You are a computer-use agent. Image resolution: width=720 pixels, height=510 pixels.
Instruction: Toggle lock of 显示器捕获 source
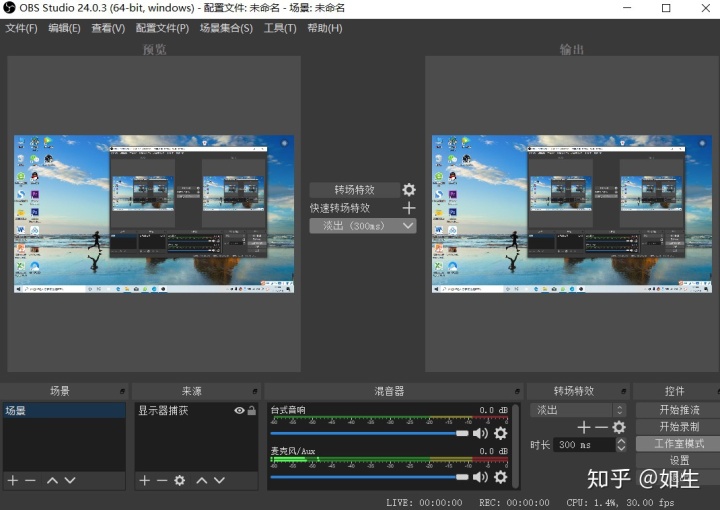click(x=252, y=410)
